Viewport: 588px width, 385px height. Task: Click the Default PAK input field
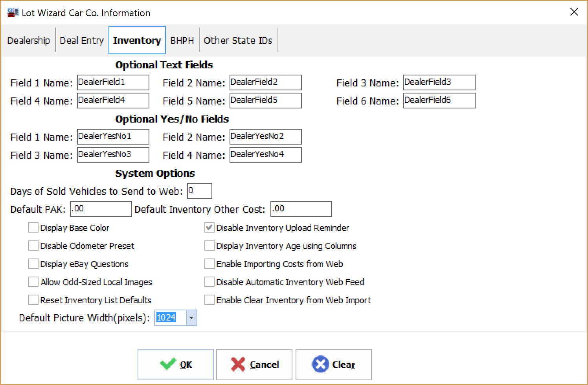pyautogui.click(x=101, y=209)
